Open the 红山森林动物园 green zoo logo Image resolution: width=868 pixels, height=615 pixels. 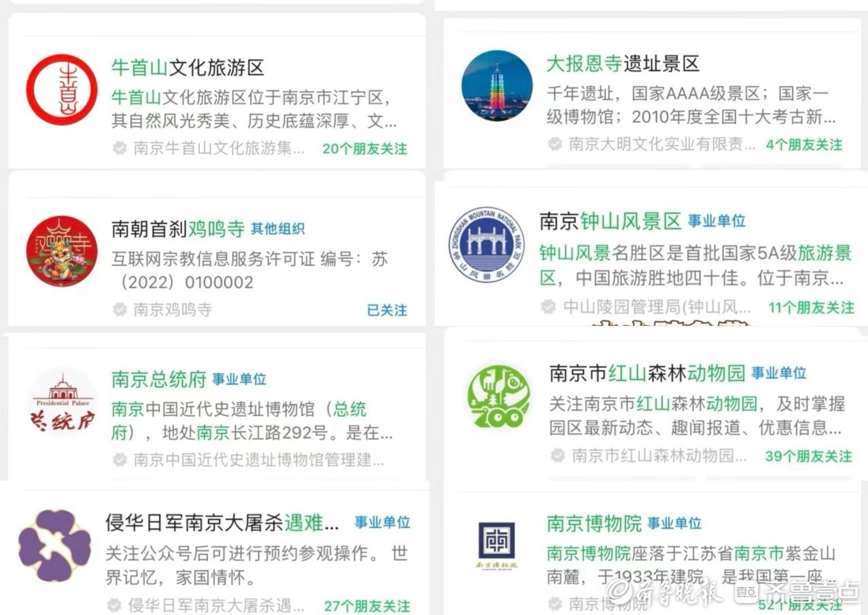[499, 396]
